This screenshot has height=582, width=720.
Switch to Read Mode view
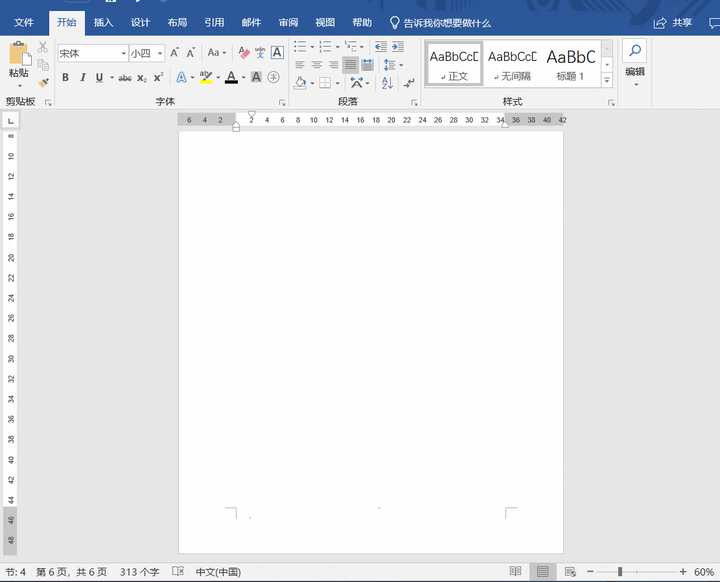[515, 571]
